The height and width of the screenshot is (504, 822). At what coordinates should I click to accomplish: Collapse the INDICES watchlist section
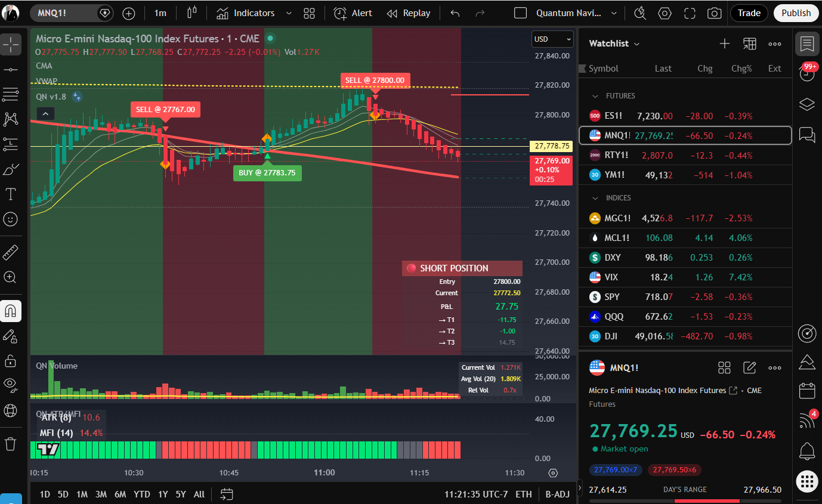point(595,198)
